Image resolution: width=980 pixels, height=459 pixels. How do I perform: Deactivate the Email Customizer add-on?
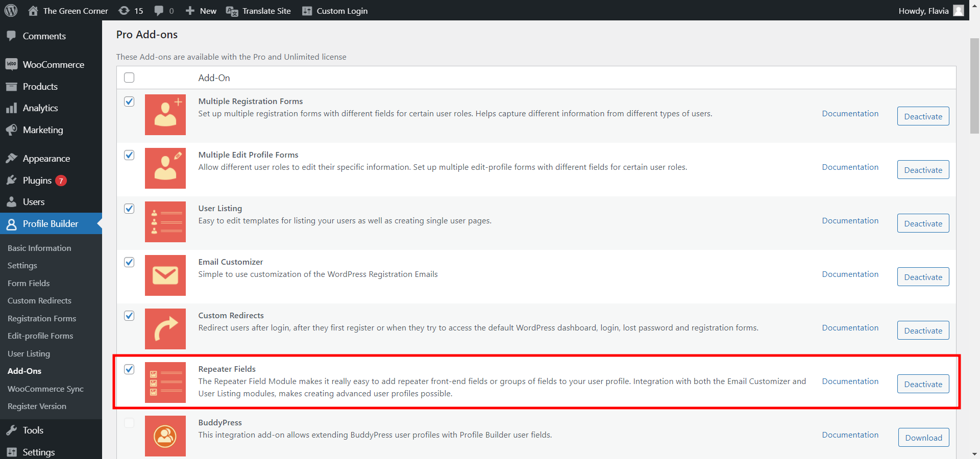(923, 277)
